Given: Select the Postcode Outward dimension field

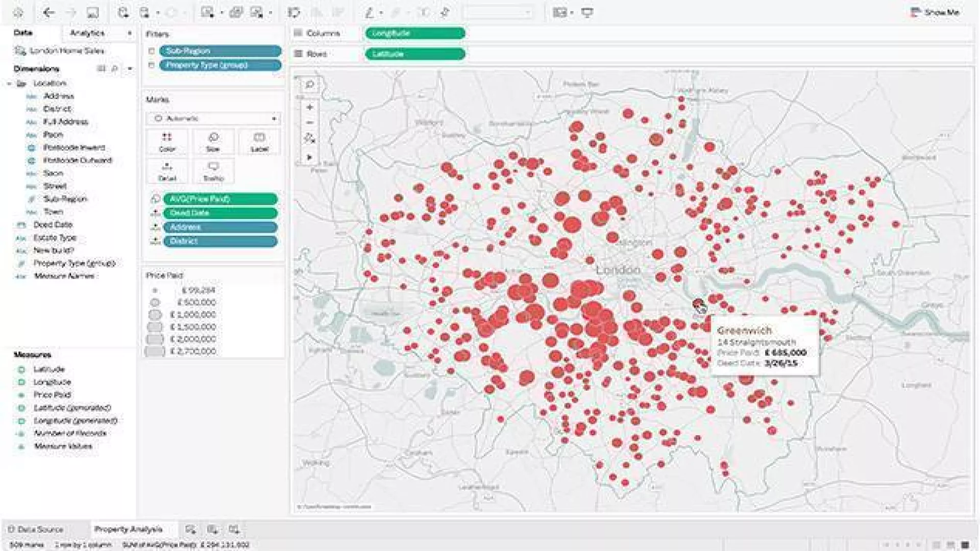Looking at the screenshot, I should tap(77, 160).
